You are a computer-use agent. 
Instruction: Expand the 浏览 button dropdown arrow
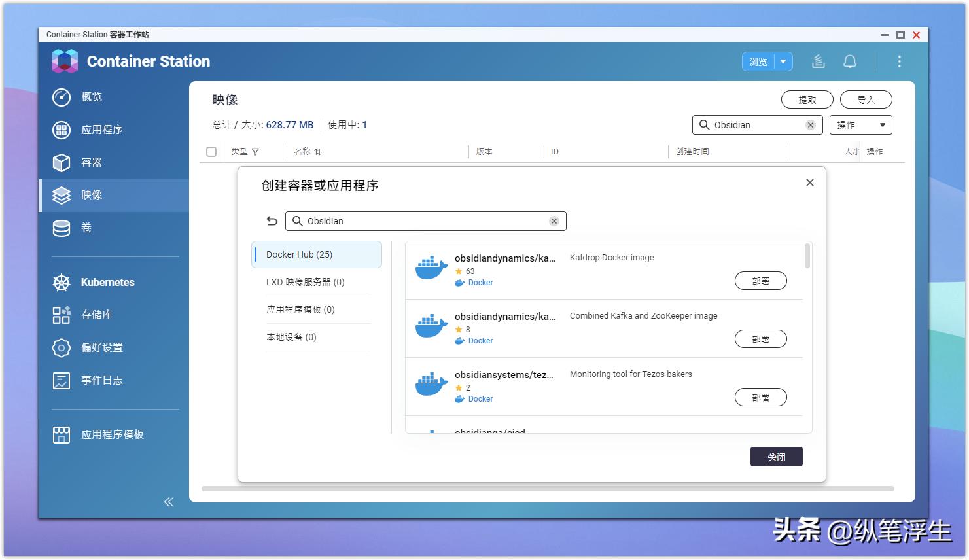[783, 61]
